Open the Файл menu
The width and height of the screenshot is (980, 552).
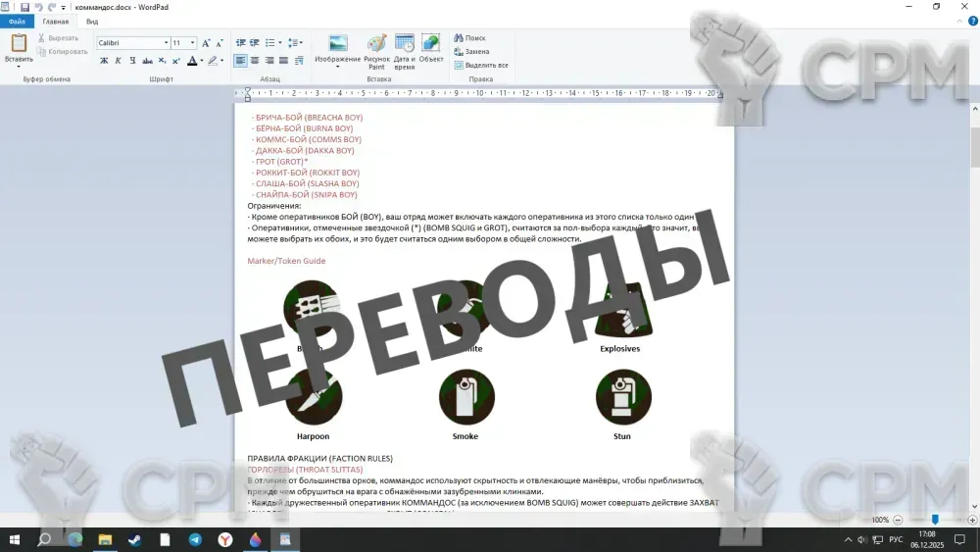click(17, 21)
